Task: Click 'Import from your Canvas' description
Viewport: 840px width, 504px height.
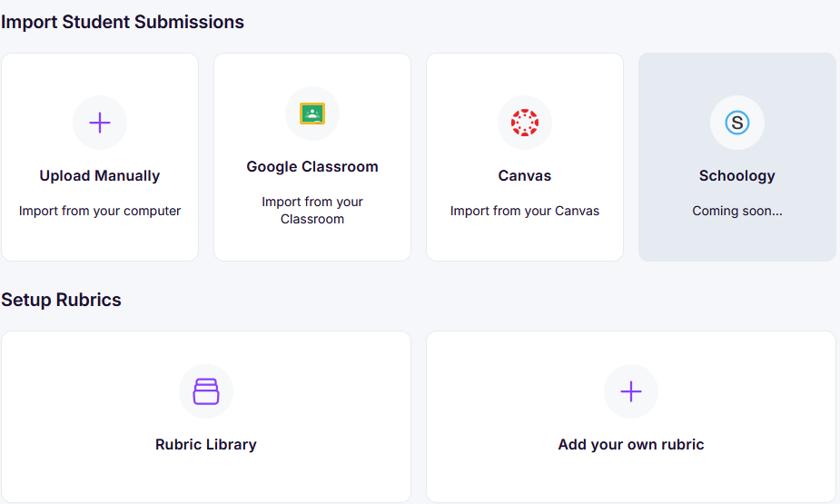Action: coord(525,212)
